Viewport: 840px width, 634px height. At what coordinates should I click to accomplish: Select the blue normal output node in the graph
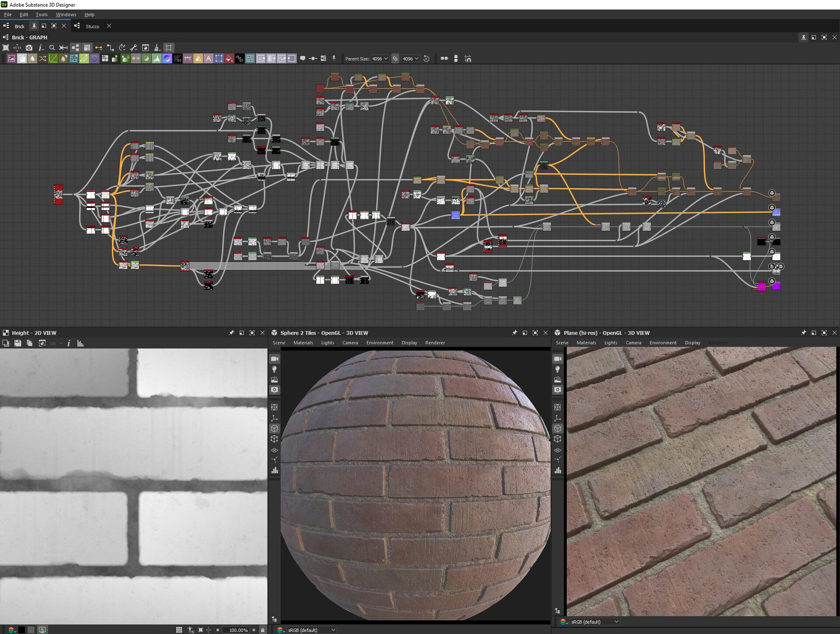[776, 212]
